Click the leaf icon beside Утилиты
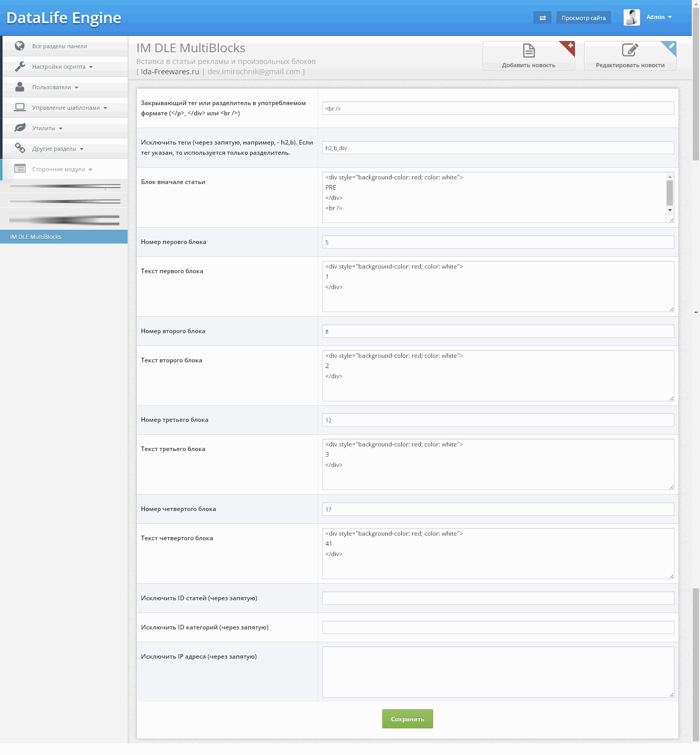The image size is (700, 755). [x=20, y=128]
